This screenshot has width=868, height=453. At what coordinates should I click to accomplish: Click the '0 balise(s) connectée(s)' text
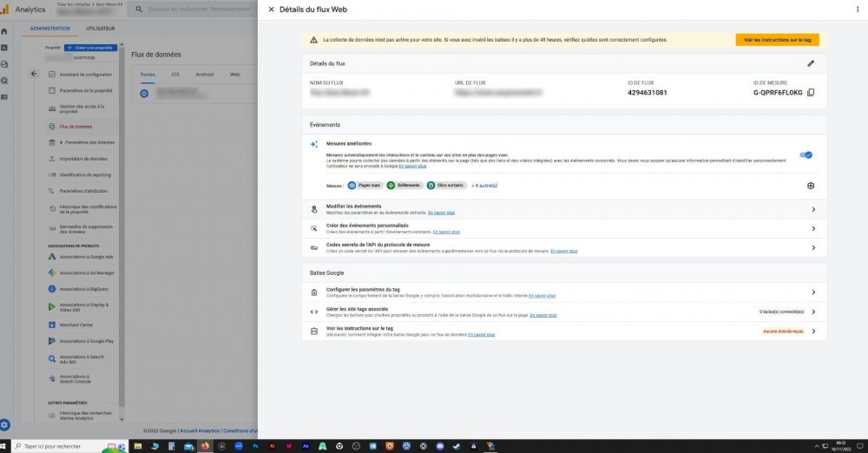(x=781, y=312)
